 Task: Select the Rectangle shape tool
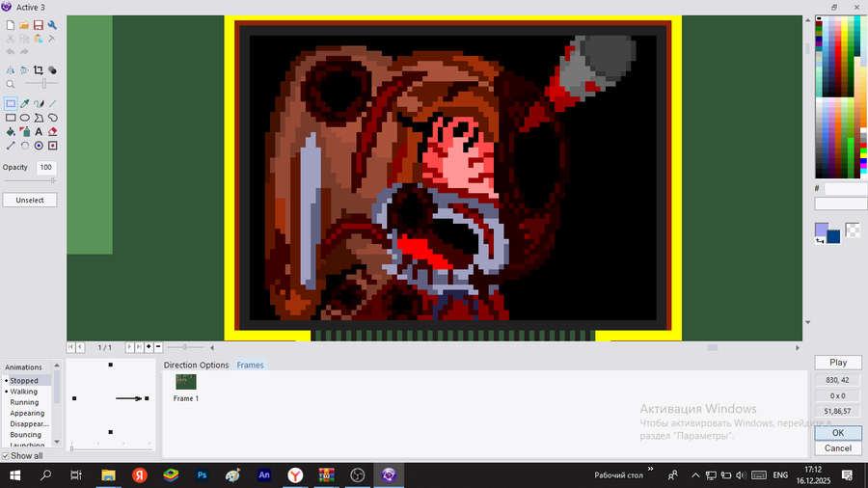point(11,118)
